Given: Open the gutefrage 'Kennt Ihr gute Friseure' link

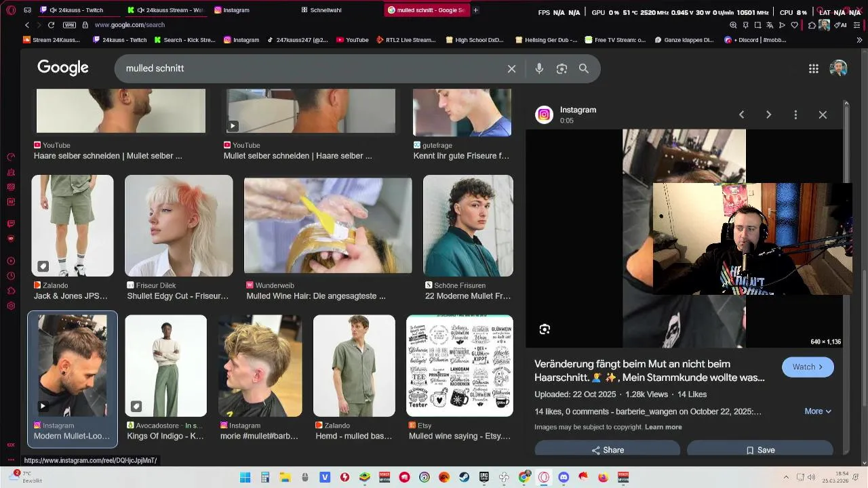Looking at the screenshot, I should pyautogui.click(x=461, y=156).
